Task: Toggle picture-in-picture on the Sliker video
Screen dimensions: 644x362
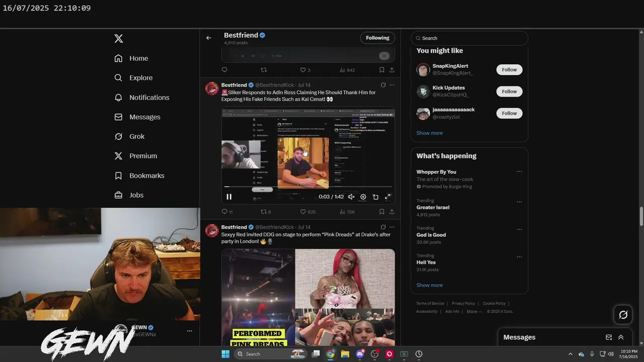Action: tap(375, 197)
